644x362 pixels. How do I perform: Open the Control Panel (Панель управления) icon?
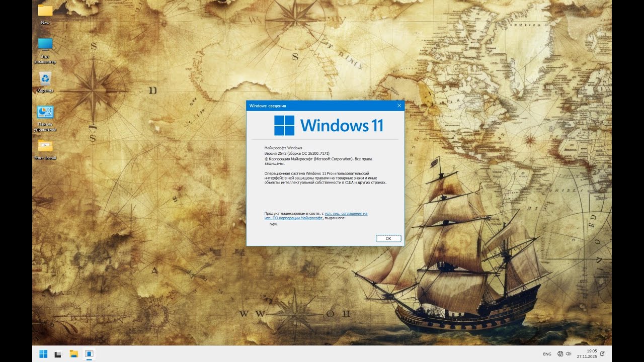tap(45, 119)
